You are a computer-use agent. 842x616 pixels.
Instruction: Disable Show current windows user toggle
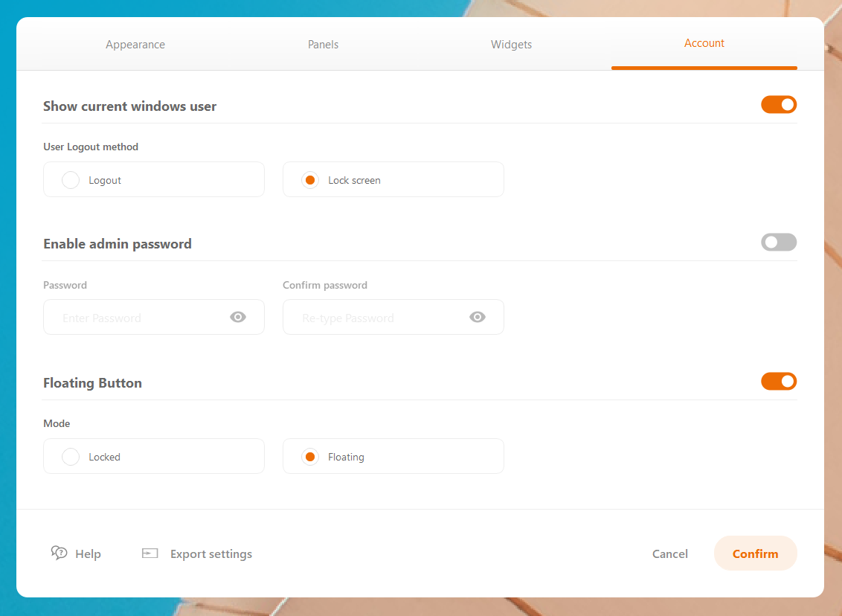(778, 105)
